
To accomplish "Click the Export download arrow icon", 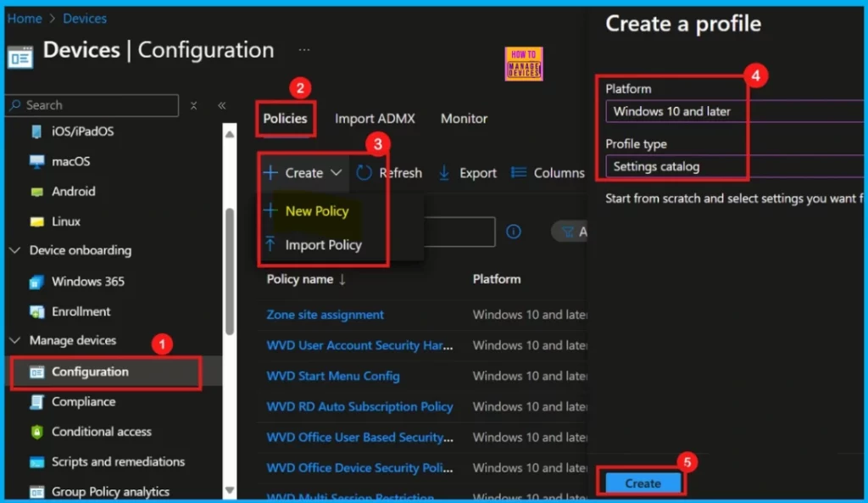I will point(444,173).
